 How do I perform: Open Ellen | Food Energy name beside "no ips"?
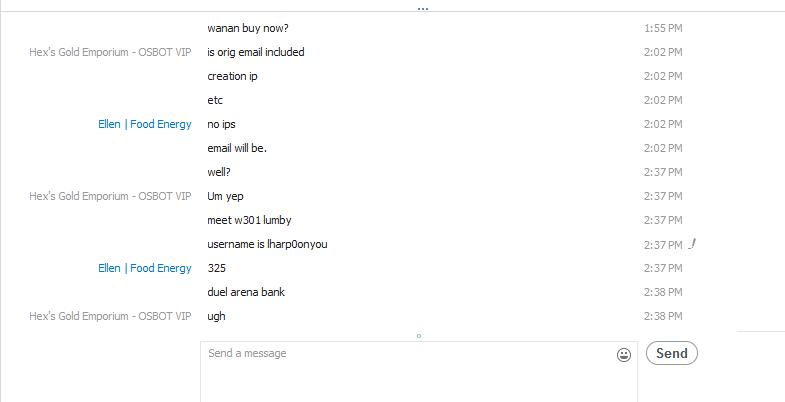pos(145,124)
